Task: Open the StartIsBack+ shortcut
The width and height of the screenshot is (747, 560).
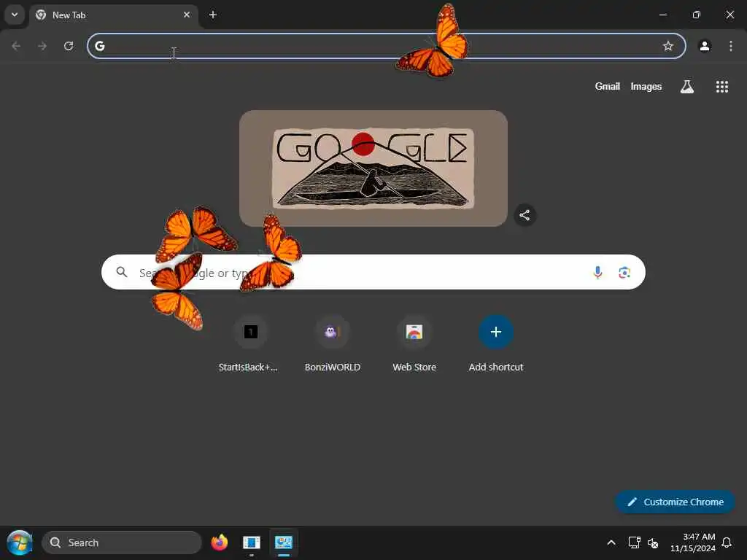Action: (251, 344)
